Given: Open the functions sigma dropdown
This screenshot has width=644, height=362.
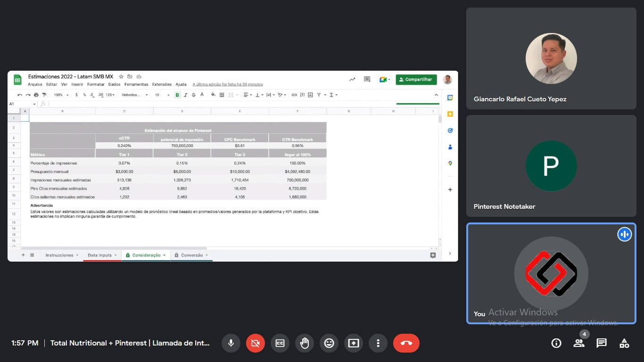Looking at the screenshot, I should click(333, 95).
